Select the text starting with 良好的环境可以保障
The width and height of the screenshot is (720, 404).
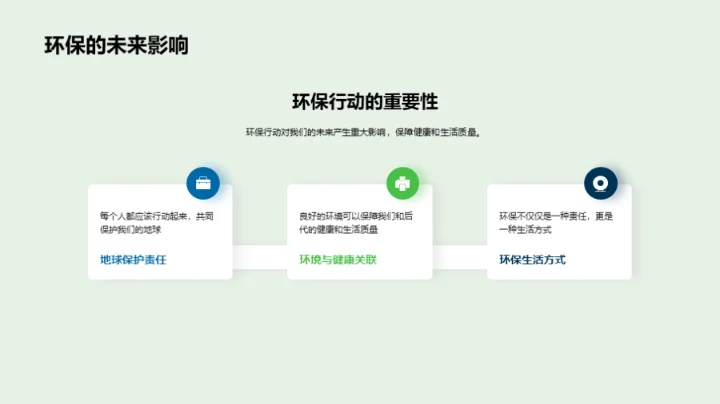pos(356,223)
